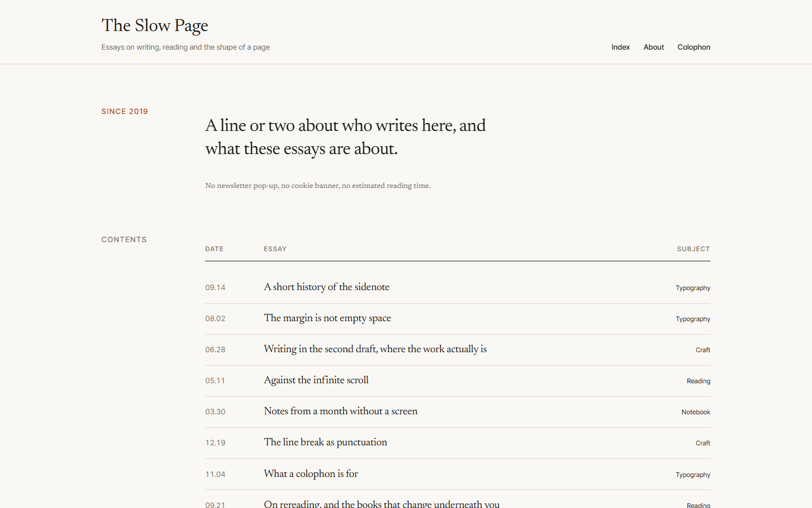The height and width of the screenshot is (508, 812).
Task: Read 'The line break as punctuation'
Action: [x=325, y=442]
